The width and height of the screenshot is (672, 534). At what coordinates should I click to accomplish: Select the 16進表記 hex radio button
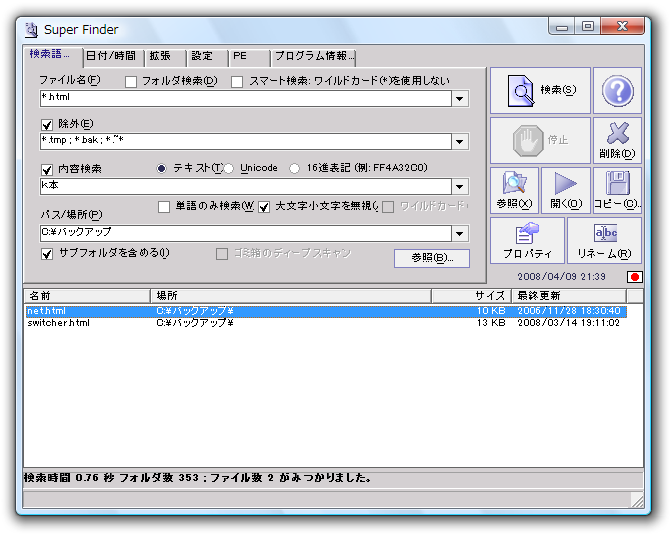294,169
